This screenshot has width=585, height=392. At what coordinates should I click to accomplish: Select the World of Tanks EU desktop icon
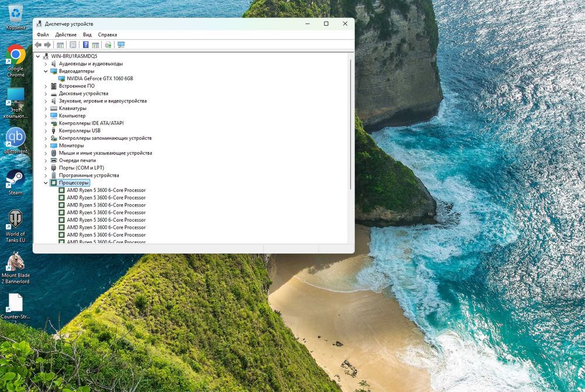15,226
